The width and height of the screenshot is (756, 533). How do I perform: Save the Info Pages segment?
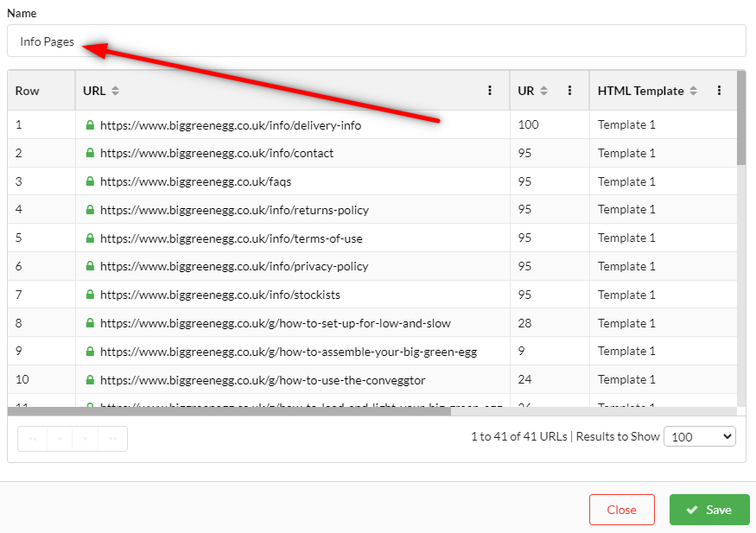tap(709, 510)
